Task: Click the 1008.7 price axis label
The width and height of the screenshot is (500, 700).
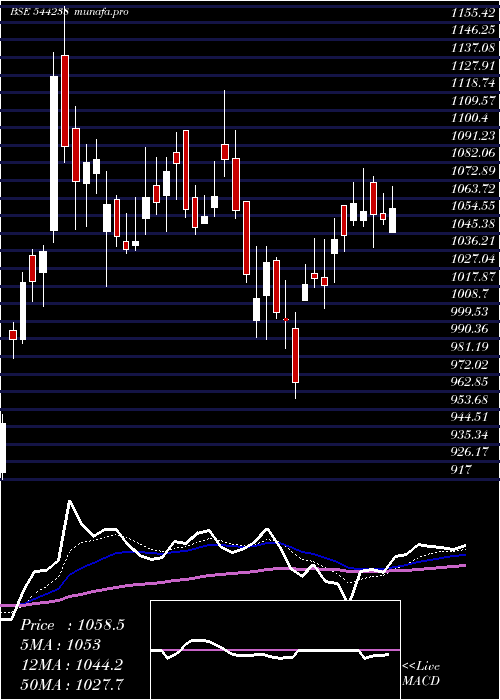Action: pyautogui.click(x=469, y=294)
